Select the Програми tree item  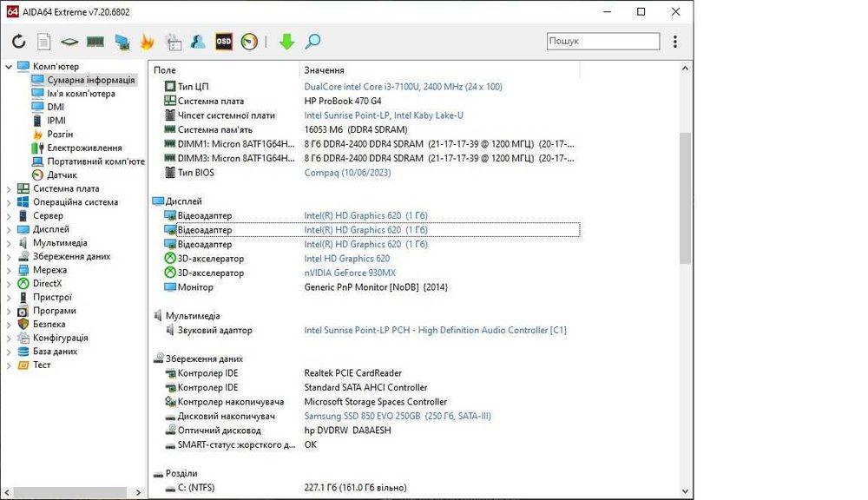click(x=54, y=311)
